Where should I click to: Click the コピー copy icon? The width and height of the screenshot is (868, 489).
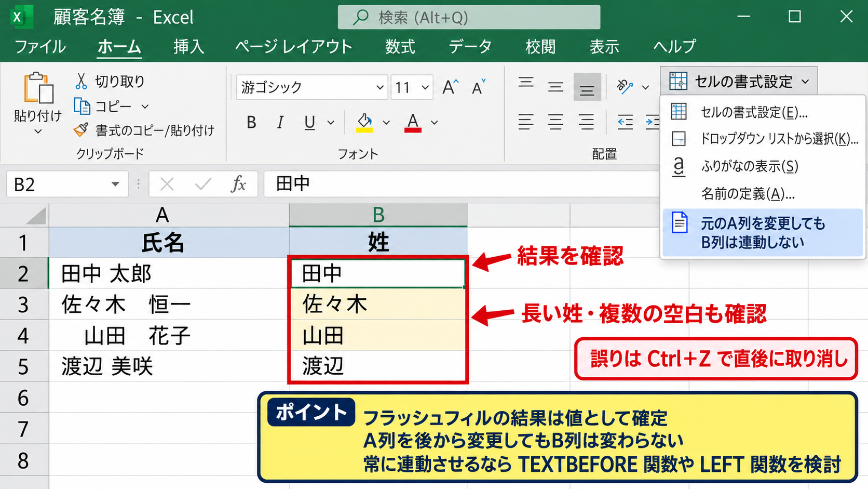[x=82, y=106]
